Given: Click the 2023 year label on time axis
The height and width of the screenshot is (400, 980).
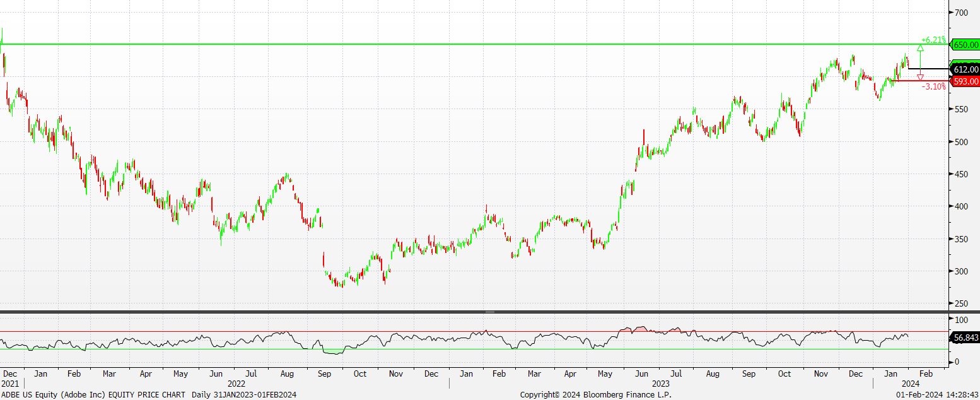Looking at the screenshot, I should [x=661, y=383].
